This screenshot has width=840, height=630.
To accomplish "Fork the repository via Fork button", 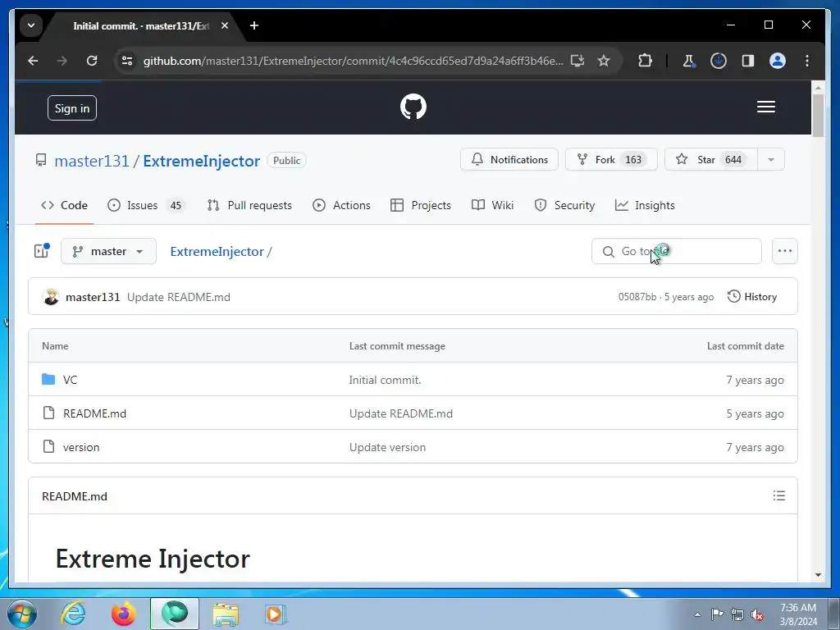I will 610,160.
